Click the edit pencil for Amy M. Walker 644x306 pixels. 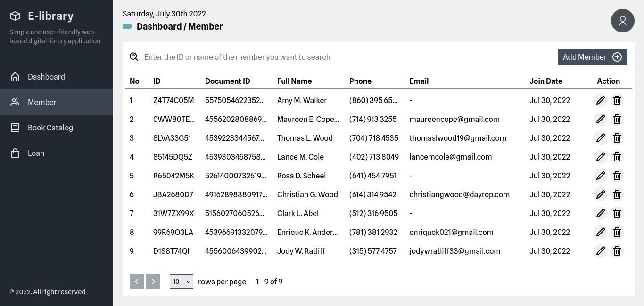pos(601,100)
